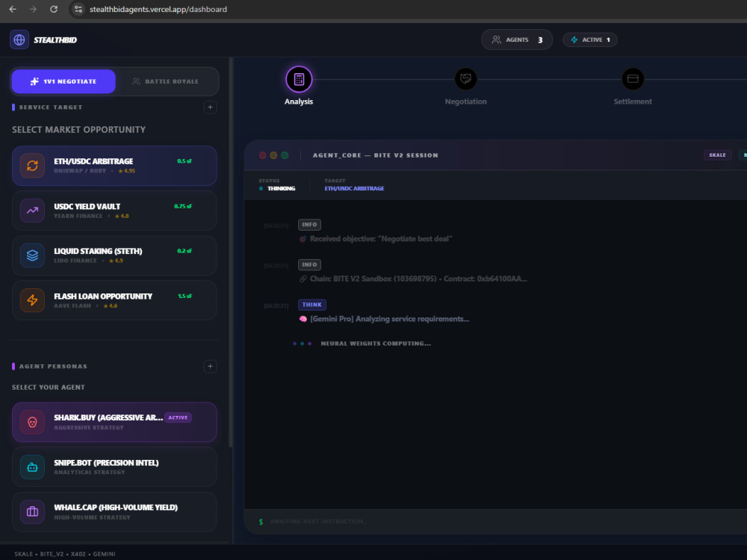
Task: Click 'Neural weights computing' loading text
Action: (x=376, y=343)
